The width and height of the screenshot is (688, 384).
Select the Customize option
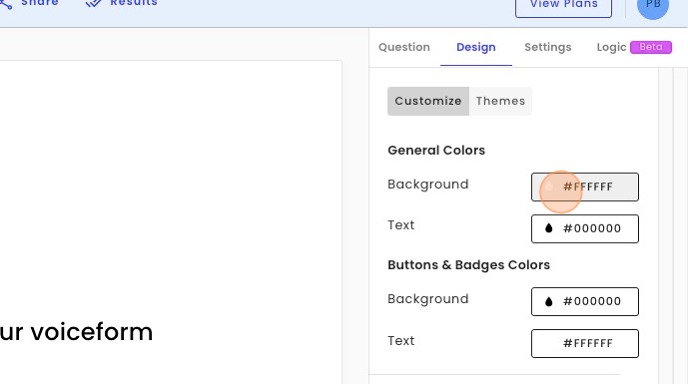pos(428,101)
